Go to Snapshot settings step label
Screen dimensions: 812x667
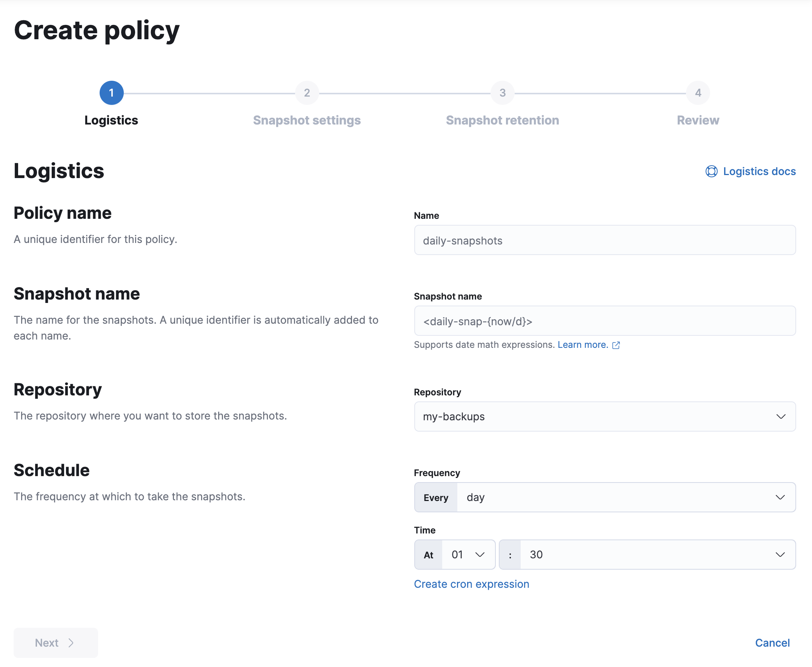pyautogui.click(x=307, y=120)
